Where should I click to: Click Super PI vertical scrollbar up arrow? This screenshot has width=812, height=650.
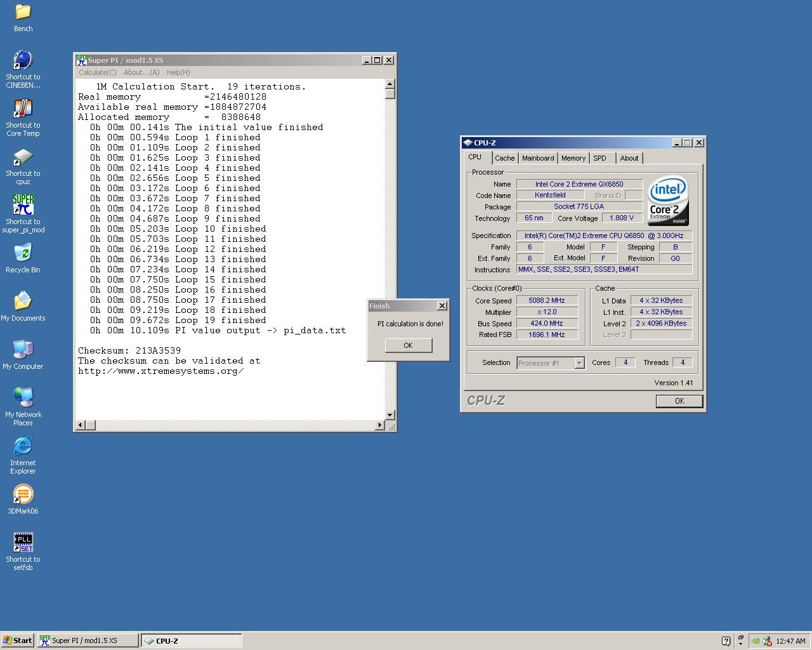390,84
